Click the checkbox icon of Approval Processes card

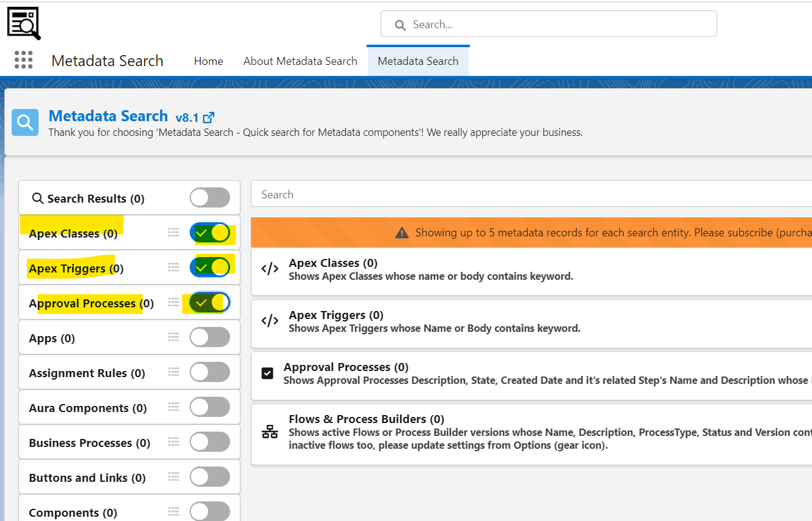[x=267, y=373]
